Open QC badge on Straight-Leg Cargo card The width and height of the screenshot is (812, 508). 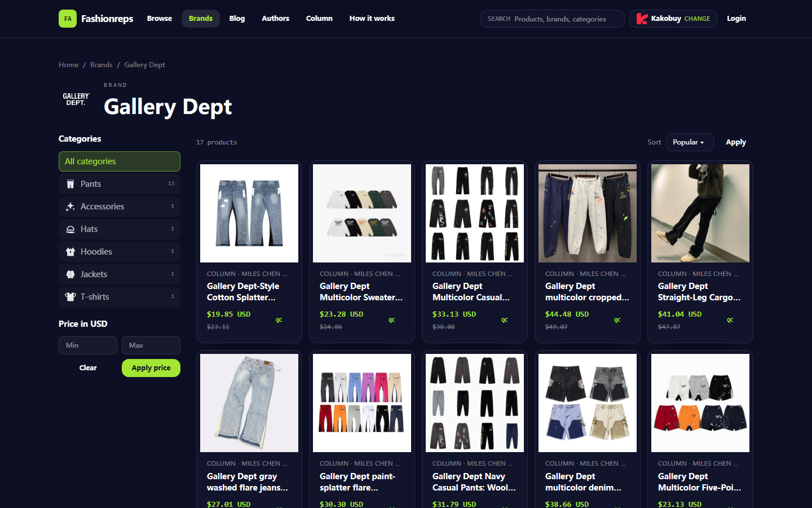point(730,320)
